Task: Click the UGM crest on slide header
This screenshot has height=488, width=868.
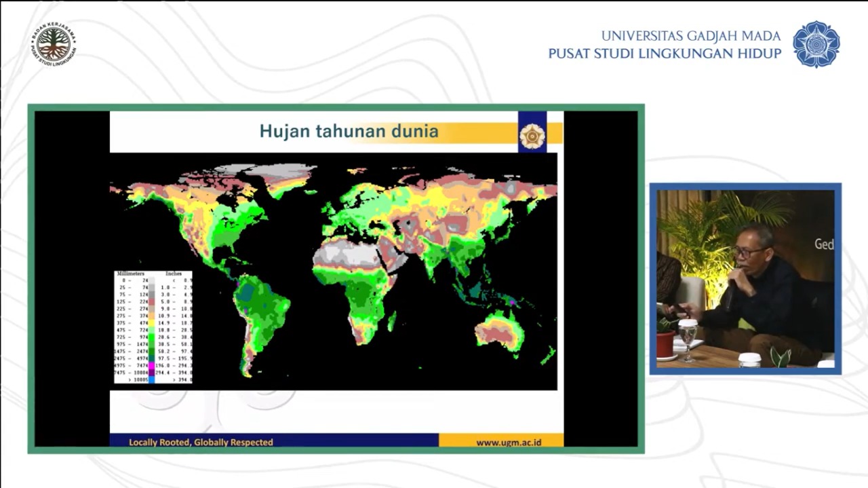Action: [532, 135]
